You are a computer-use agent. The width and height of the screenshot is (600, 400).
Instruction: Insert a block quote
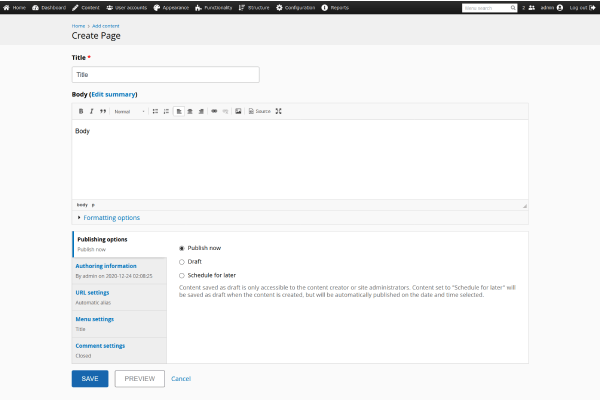click(102, 111)
